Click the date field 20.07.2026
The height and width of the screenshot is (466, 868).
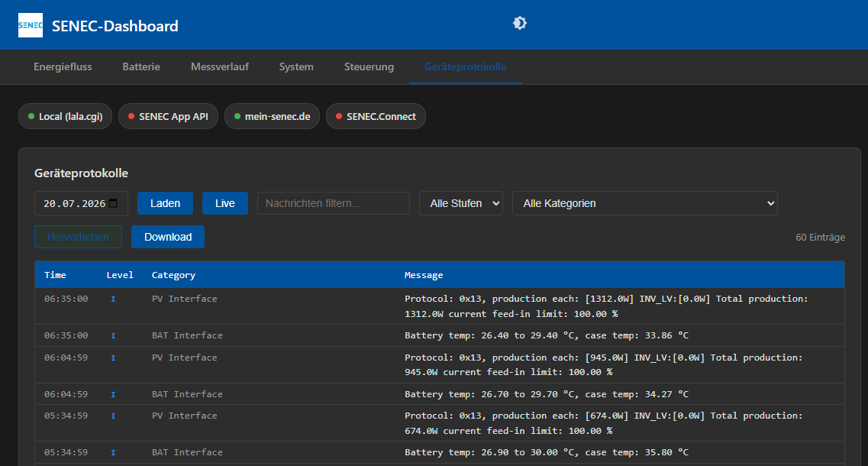click(81, 203)
